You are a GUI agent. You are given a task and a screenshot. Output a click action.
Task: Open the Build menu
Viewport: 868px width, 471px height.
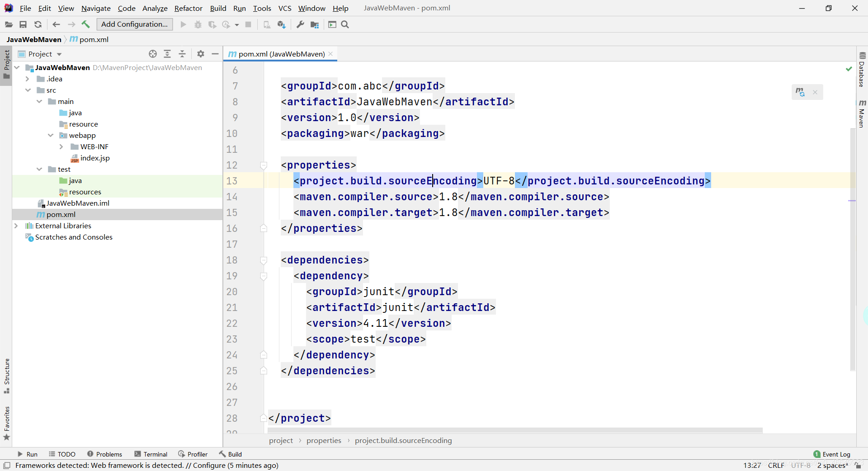tap(218, 8)
